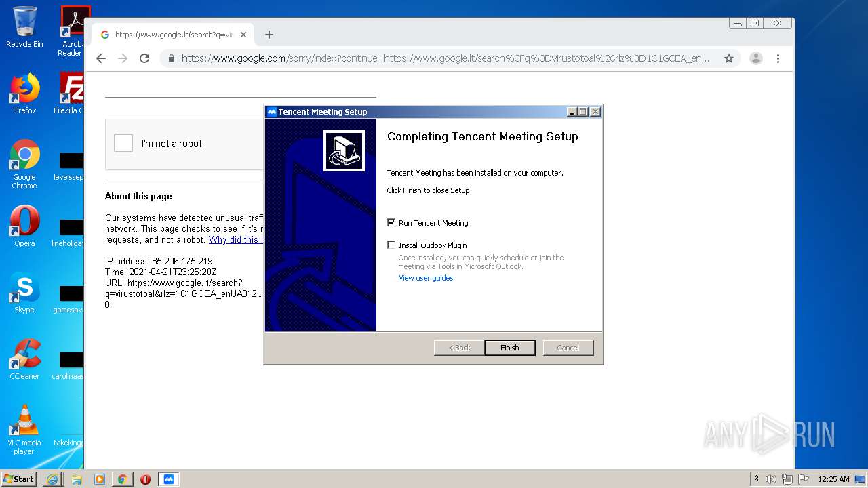Viewport: 868px width, 488px height.
Task: Open Internet Explorer from taskbar
Action: pyautogui.click(x=52, y=479)
